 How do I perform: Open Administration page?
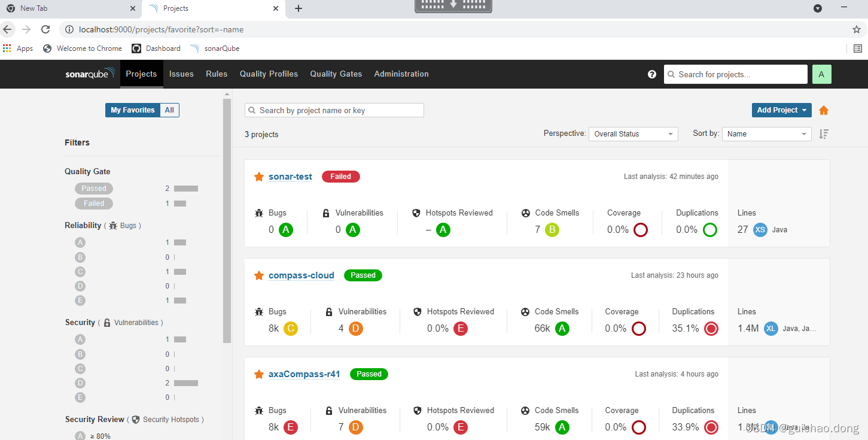click(401, 74)
